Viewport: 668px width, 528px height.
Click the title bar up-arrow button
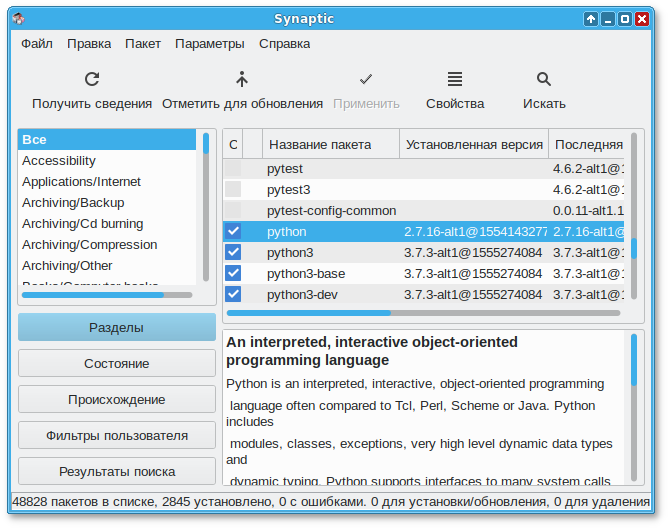[591, 19]
